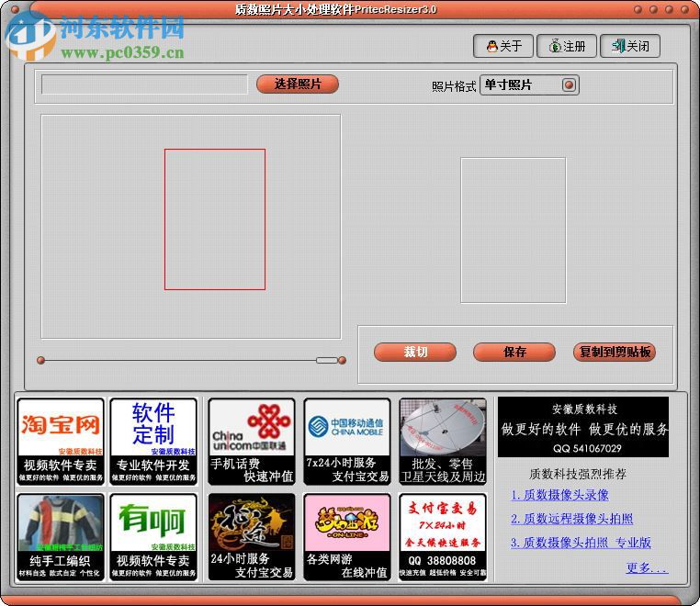Click the 选择照片 button
The width and height of the screenshot is (700, 606).
[298, 84]
